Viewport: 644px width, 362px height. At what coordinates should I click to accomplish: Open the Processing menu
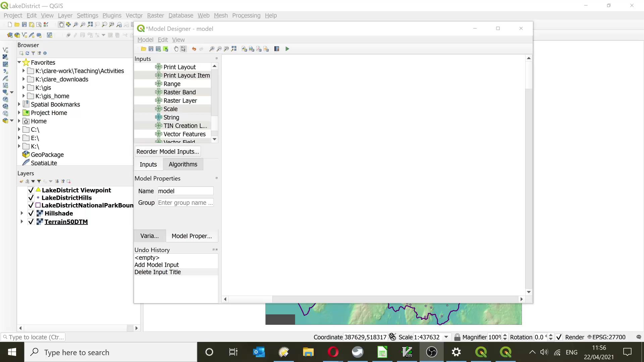click(x=246, y=15)
